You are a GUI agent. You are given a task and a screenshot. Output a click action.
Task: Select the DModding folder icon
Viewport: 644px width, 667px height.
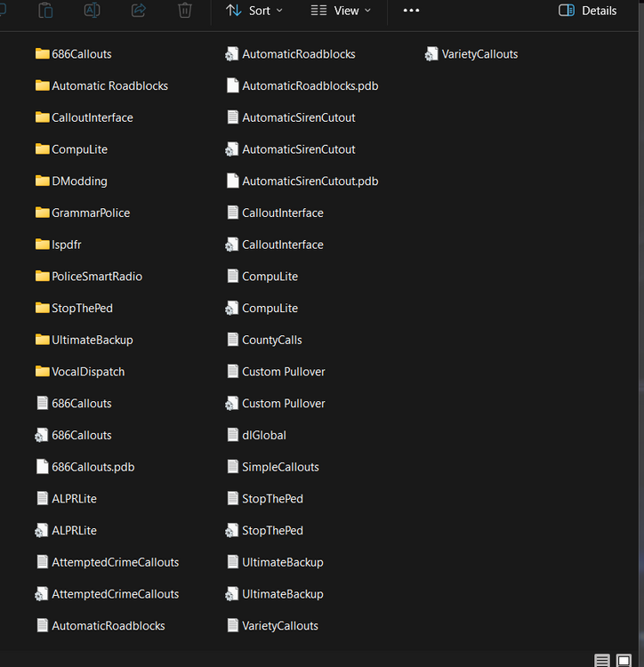click(42, 181)
